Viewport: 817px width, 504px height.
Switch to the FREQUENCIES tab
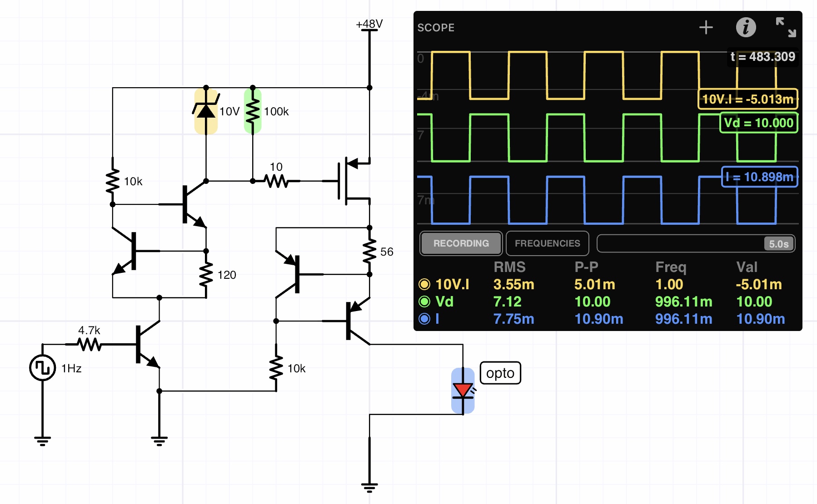547,243
